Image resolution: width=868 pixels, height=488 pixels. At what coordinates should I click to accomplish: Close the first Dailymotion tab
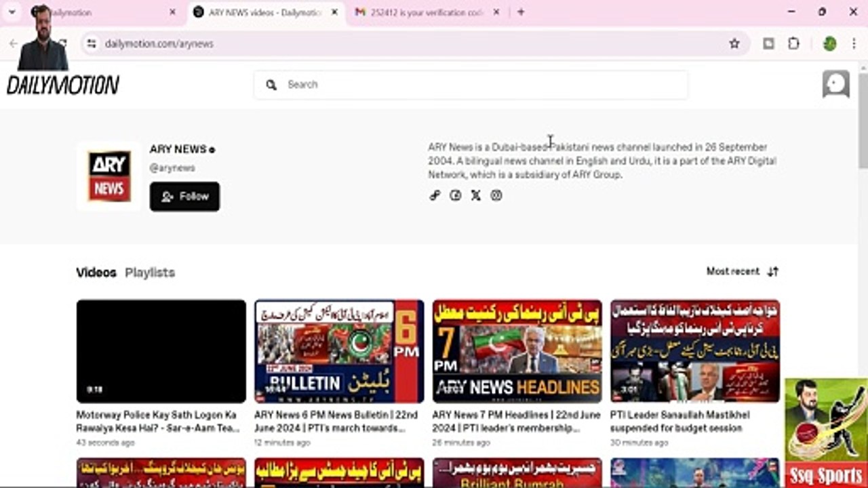tap(172, 12)
